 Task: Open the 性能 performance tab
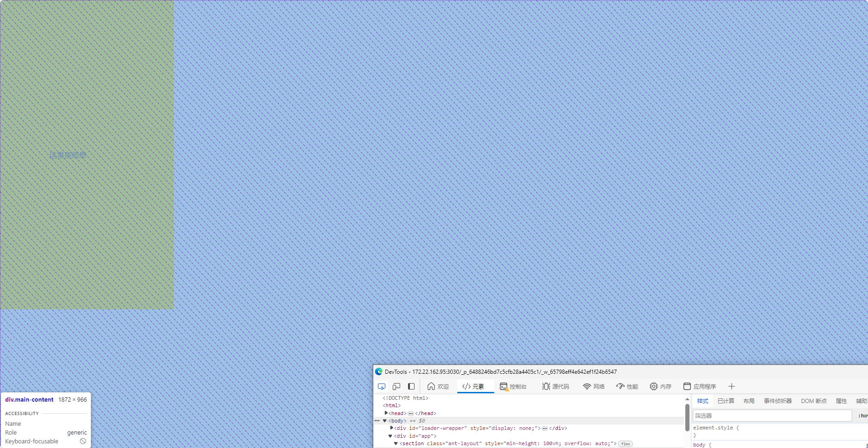[627, 386]
